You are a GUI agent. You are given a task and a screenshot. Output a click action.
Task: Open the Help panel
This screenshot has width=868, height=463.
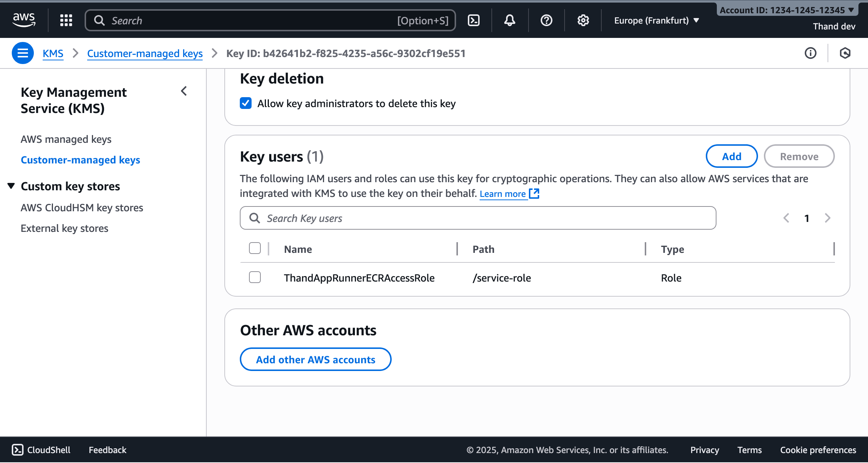546,20
